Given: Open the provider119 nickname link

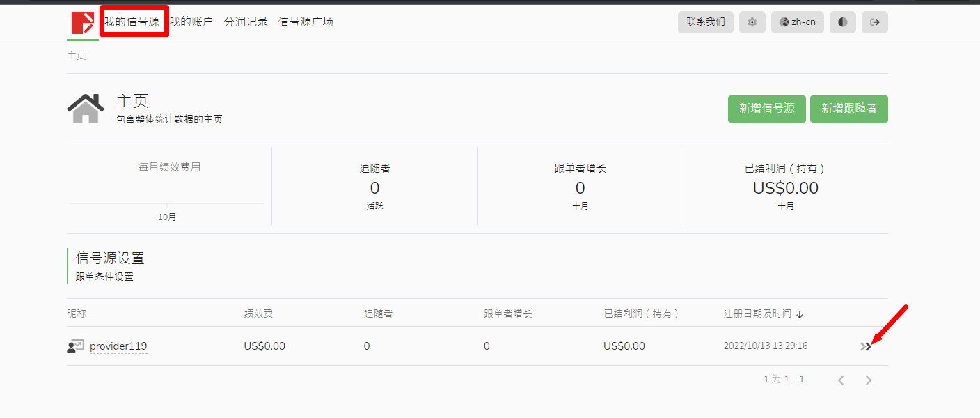Looking at the screenshot, I should point(118,346).
